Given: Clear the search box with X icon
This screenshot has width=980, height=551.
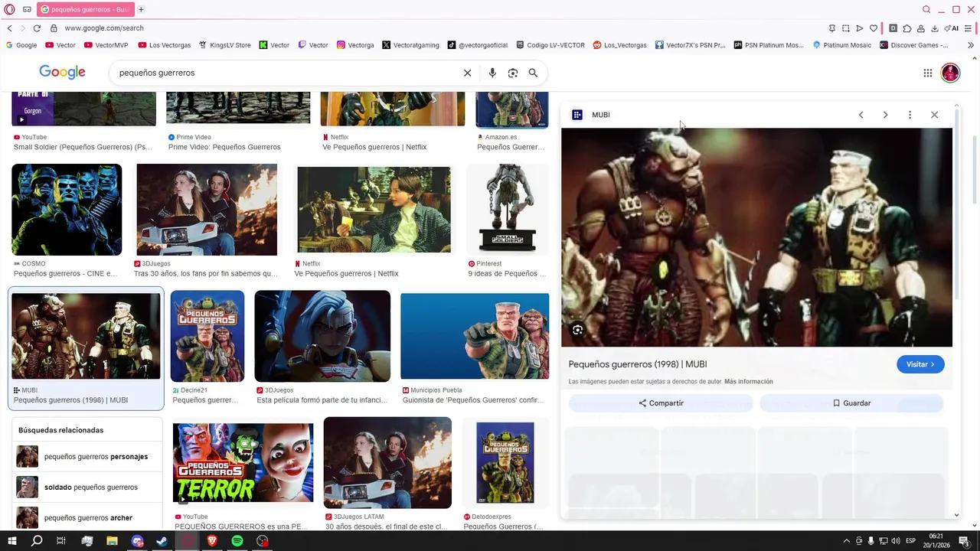Looking at the screenshot, I should tap(467, 73).
